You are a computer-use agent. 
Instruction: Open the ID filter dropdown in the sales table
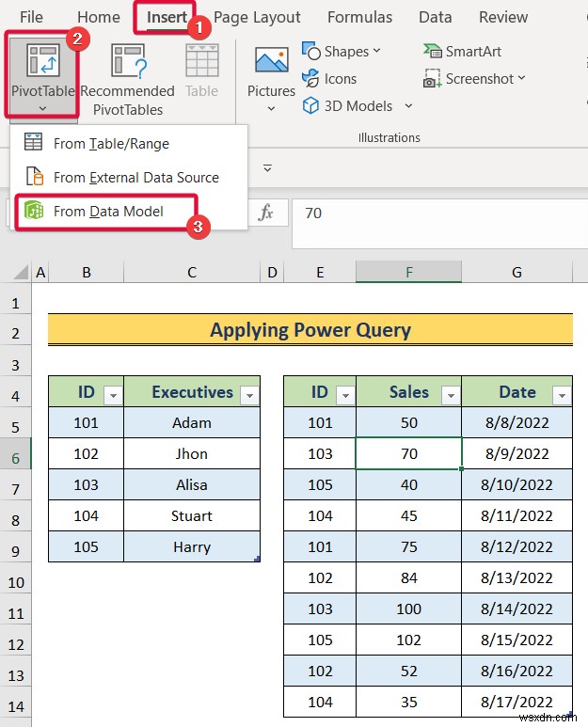coord(345,395)
